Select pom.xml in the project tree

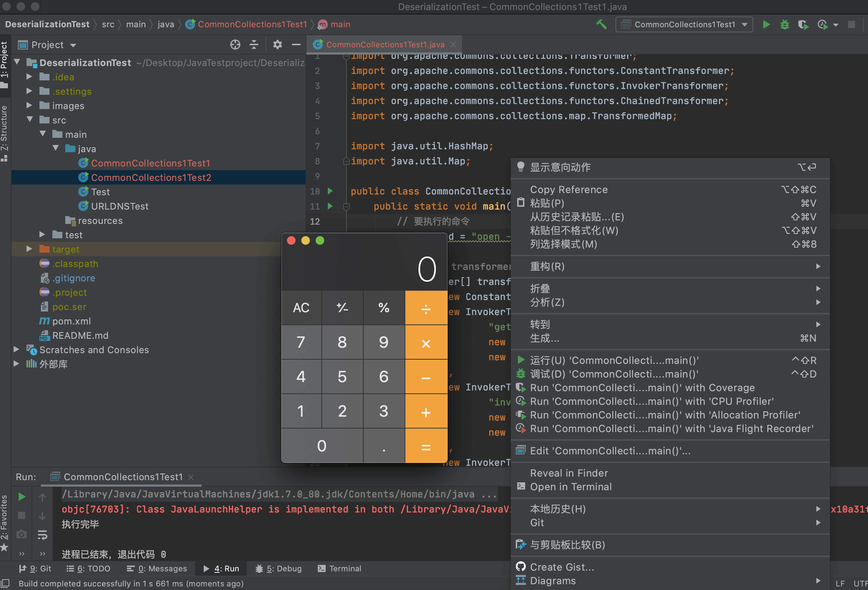point(71,321)
